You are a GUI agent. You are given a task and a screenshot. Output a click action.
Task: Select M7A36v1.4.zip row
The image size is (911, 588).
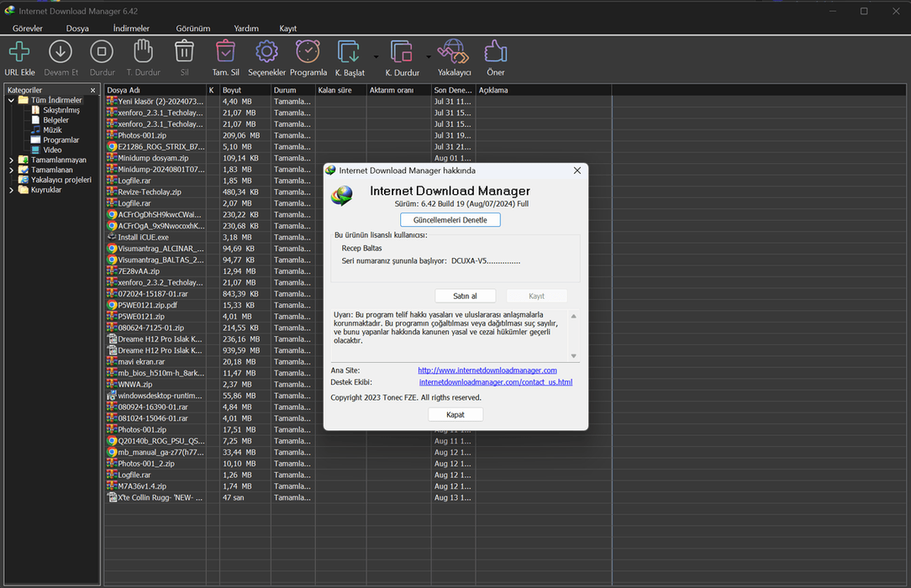359,486
